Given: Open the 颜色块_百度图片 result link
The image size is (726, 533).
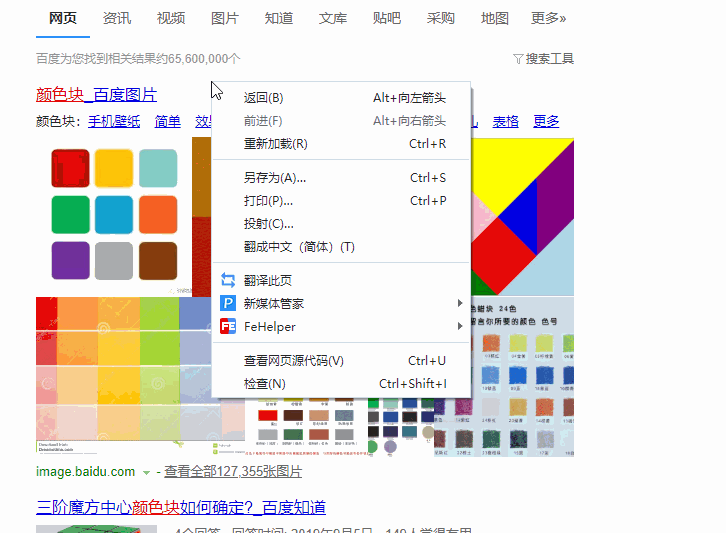Looking at the screenshot, I should (x=96, y=94).
